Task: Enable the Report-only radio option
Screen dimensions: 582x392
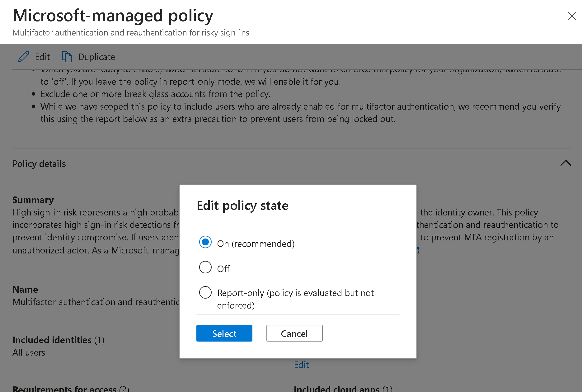Action: [x=205, y=293]
